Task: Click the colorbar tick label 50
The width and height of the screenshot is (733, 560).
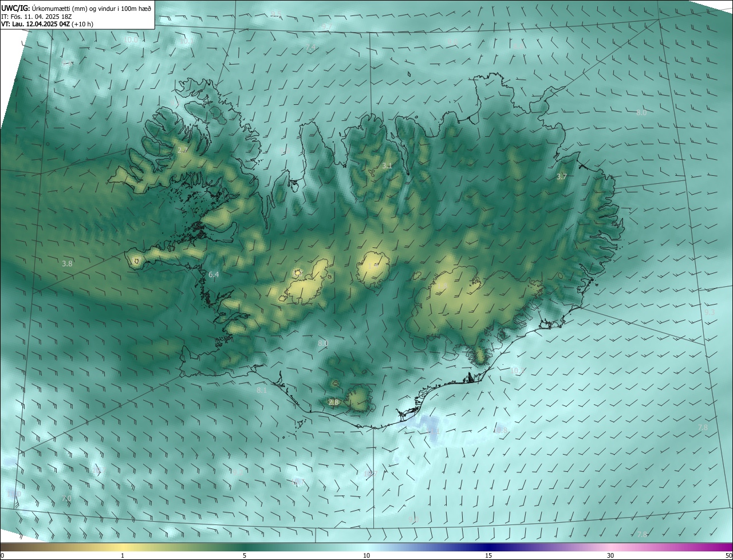Action: coord(728,555)
